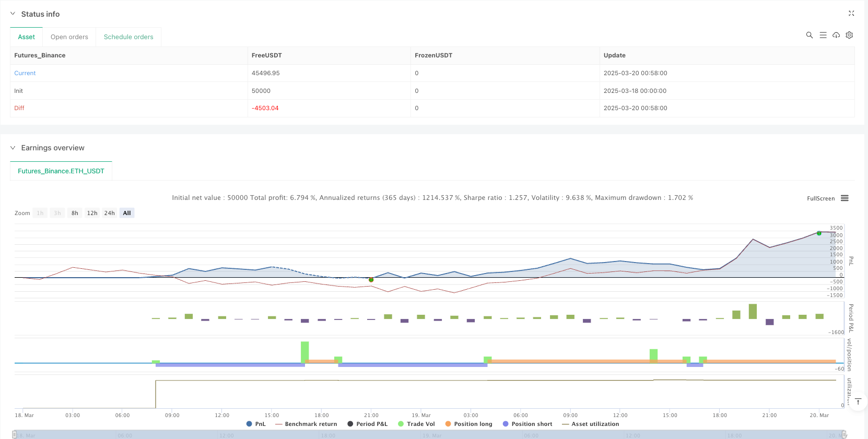Image resolution: width=868 pixels, height=439 pixels.
Task: Toggle Asset utilization series in legend
Action: coord(590,424)
